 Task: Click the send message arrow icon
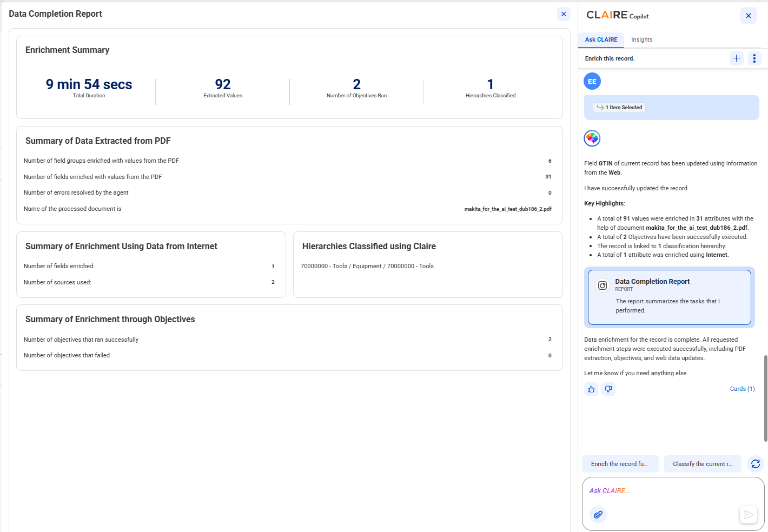[748, 515]
